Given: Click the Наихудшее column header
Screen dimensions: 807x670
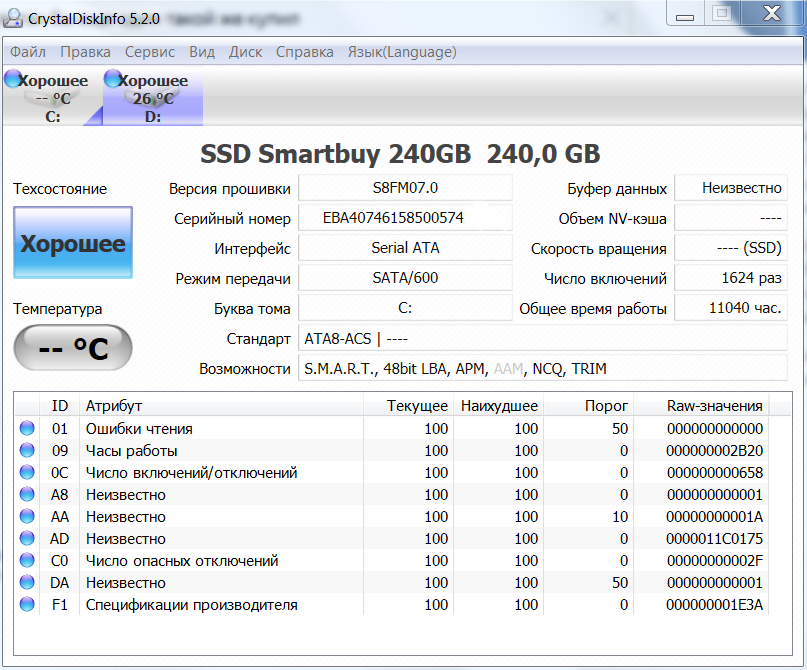Looking at the screenshot, I should [x=499, y=405].
